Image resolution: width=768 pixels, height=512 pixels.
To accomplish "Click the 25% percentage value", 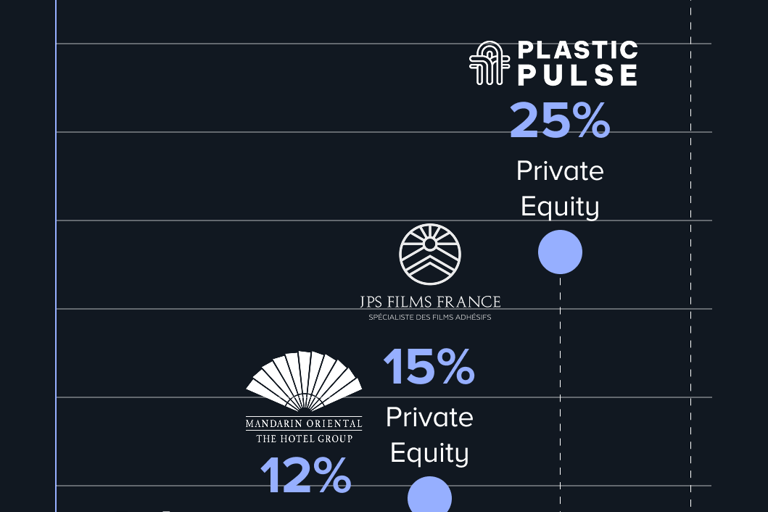I will point(560,120).
